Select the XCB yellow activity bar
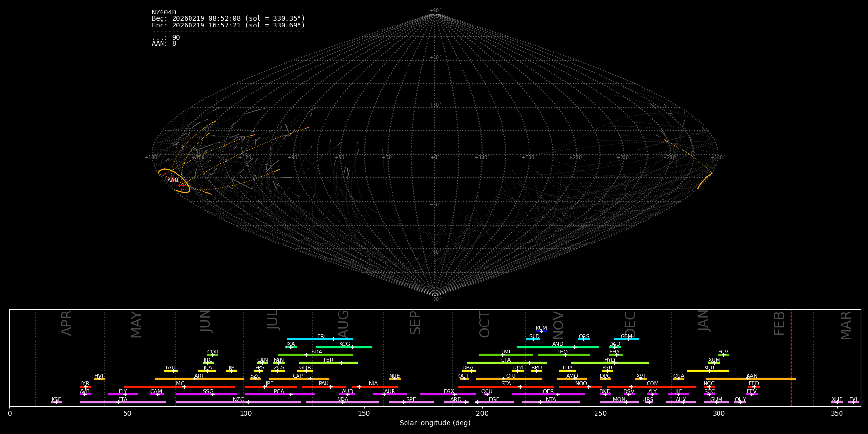This screenshot has width=868, height=434. (x=708, y=371)
